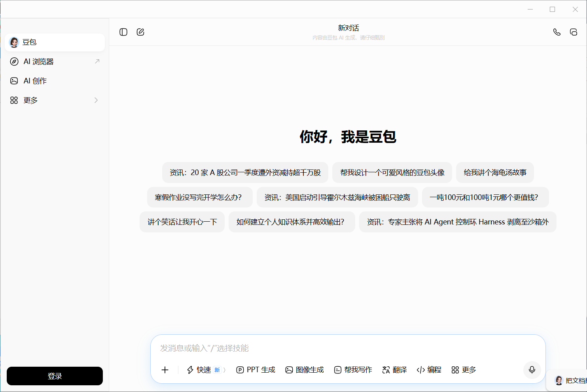Pick the 一吨100元和100吨1元 suggestion
587x392 pixels.
click(485, 197)
